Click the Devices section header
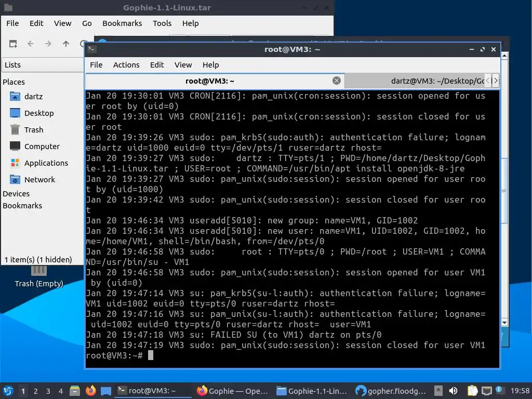The width and height of the screenshot is (532, 399). [x=16, y=194]
